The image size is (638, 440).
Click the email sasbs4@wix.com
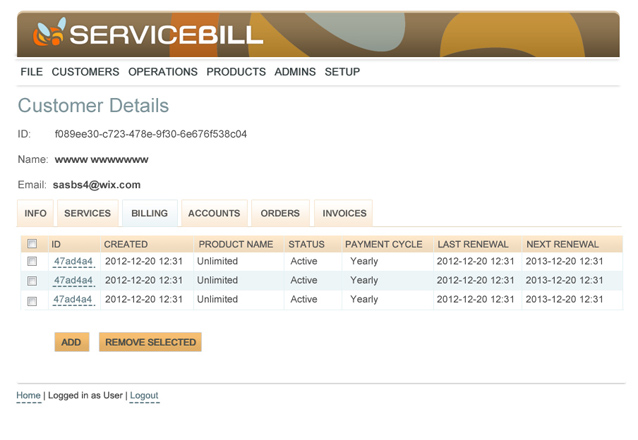pyautogui.click(x=97, y=185)
